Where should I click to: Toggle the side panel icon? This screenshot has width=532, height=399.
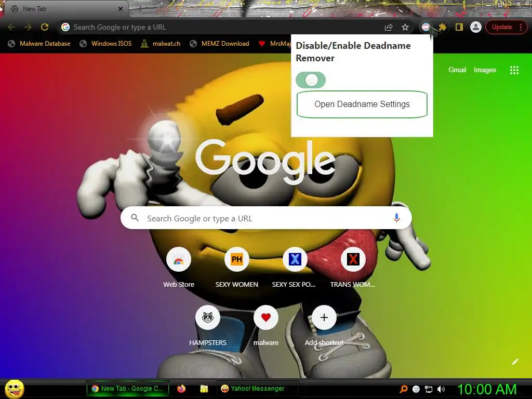[459, 27]
